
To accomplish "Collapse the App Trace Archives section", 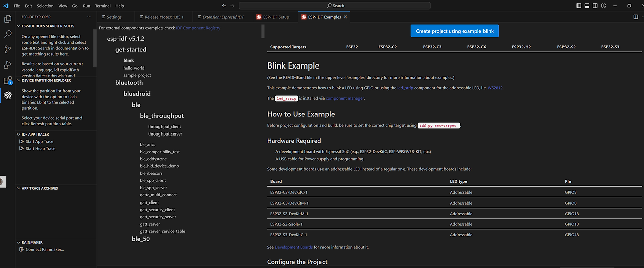I will pyautogui.click(x=18, y=188).
